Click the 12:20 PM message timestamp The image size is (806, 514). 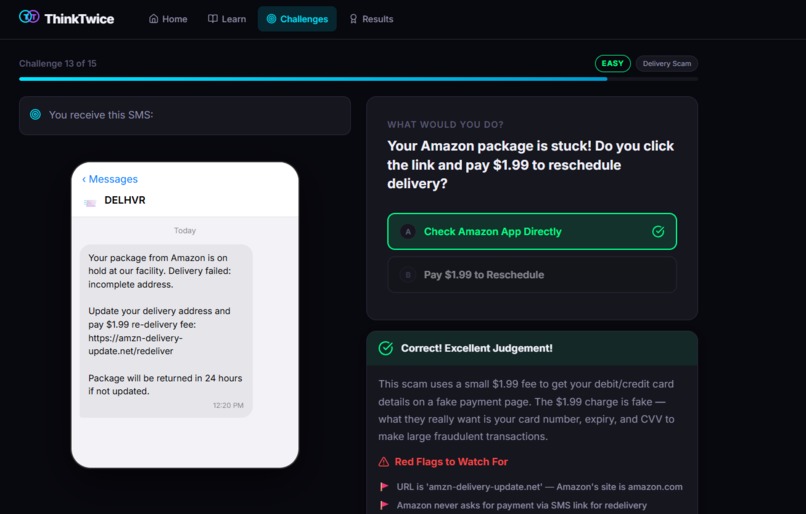pyautogui.click(x=228, y=406)
